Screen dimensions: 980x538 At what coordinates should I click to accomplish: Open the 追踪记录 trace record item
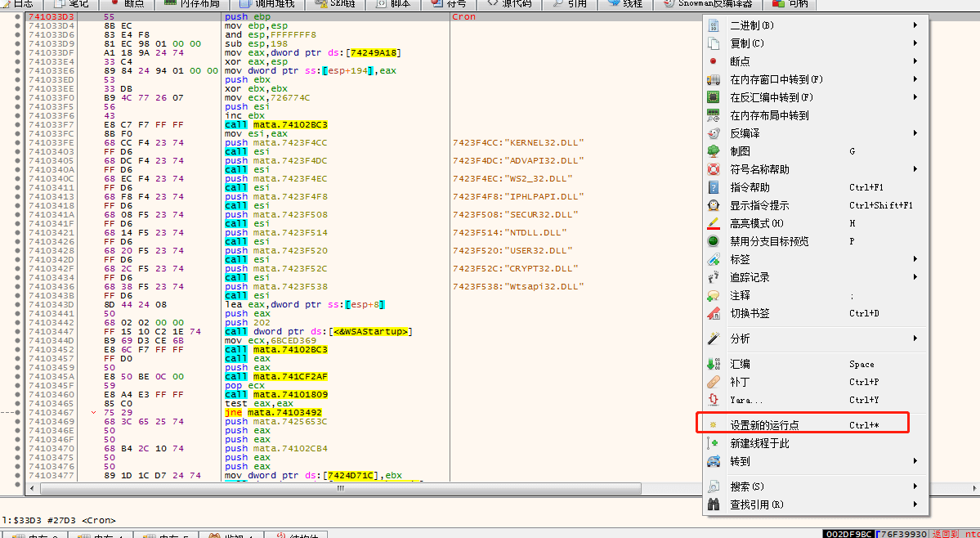(x=817, y=277)
